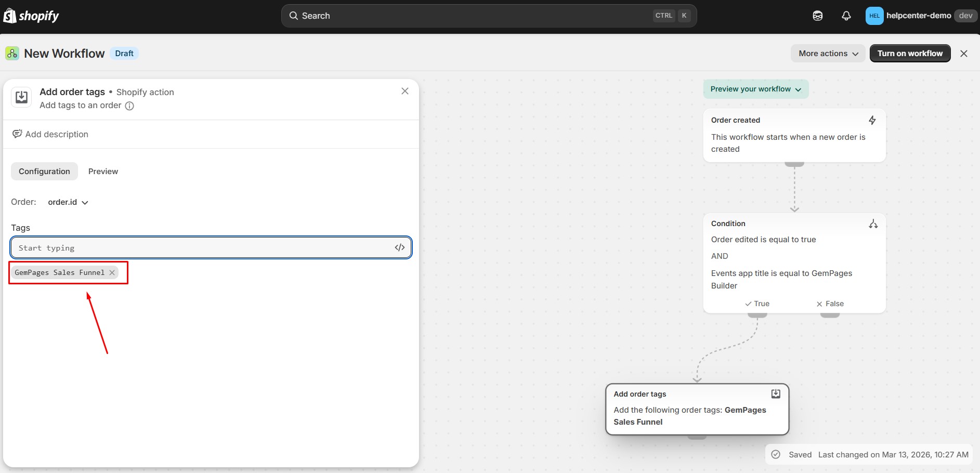Open the notifications bell

click(x=846, y=16)
